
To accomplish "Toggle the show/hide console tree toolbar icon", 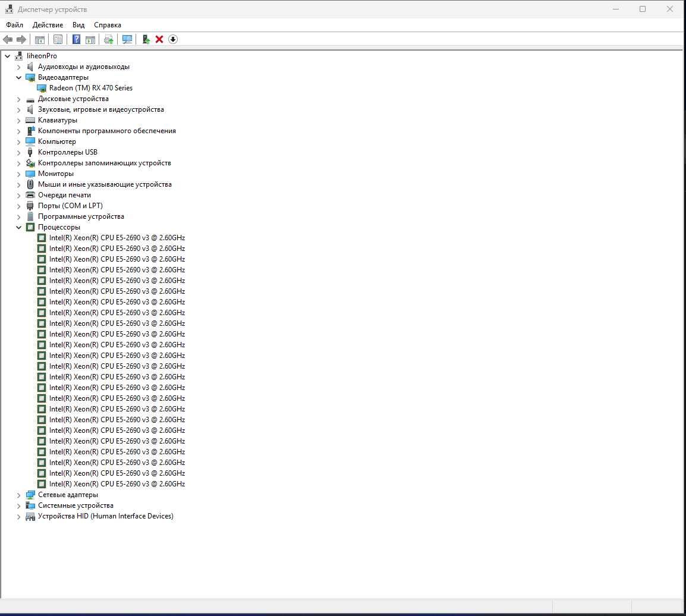I will pos(39,39).
